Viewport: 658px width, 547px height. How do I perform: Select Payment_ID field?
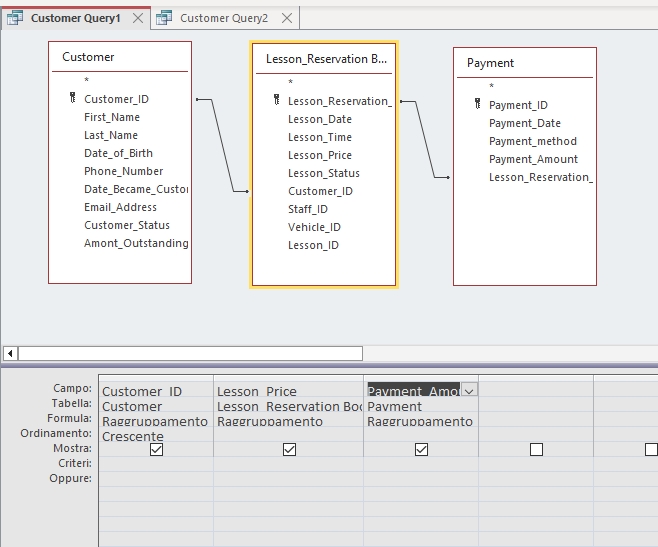coord(518,105)
